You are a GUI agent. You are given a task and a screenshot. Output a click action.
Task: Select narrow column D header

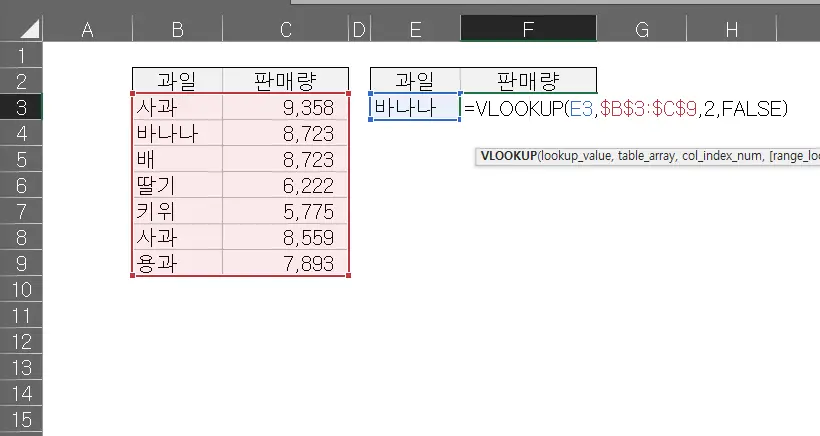coord(359,29)
